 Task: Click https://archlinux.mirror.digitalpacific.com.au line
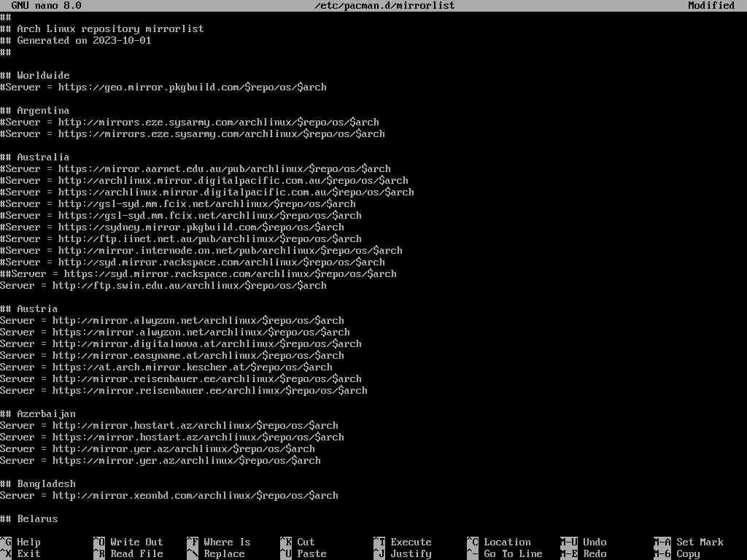[207, 192]
